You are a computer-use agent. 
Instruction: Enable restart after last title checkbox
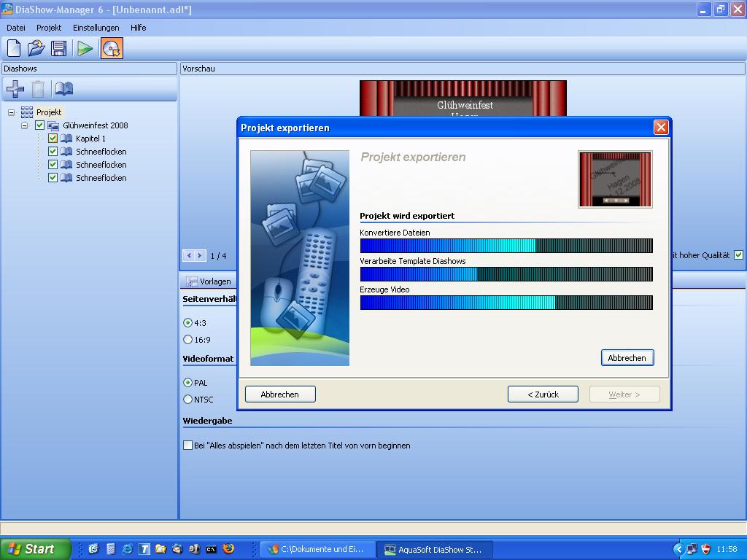coord(187,446)
